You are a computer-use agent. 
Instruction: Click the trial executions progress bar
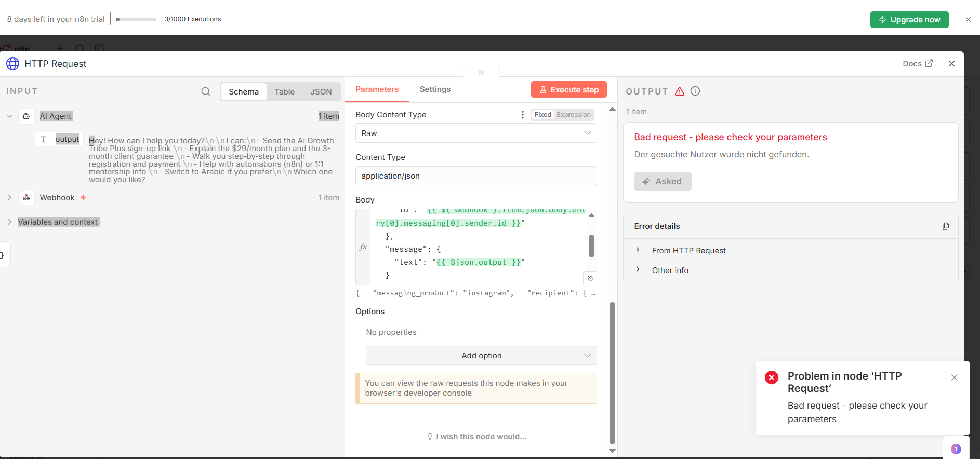click(136, 20)
